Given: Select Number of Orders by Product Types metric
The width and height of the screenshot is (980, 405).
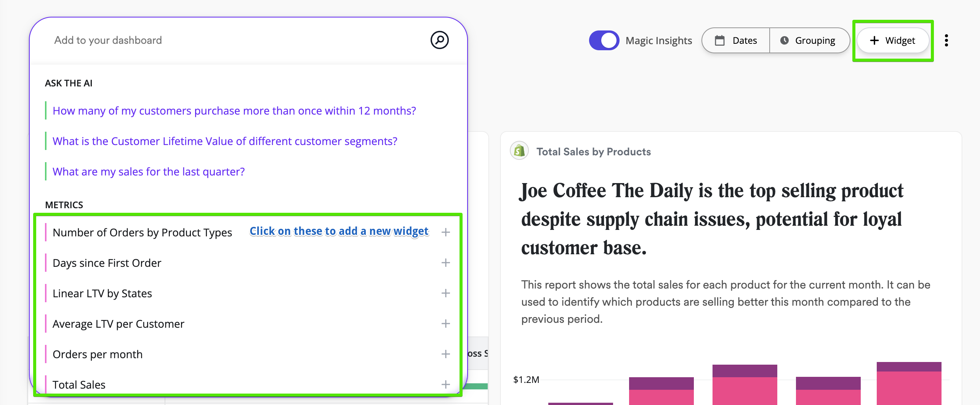Looking at the screenshot, I should (142, 233).
